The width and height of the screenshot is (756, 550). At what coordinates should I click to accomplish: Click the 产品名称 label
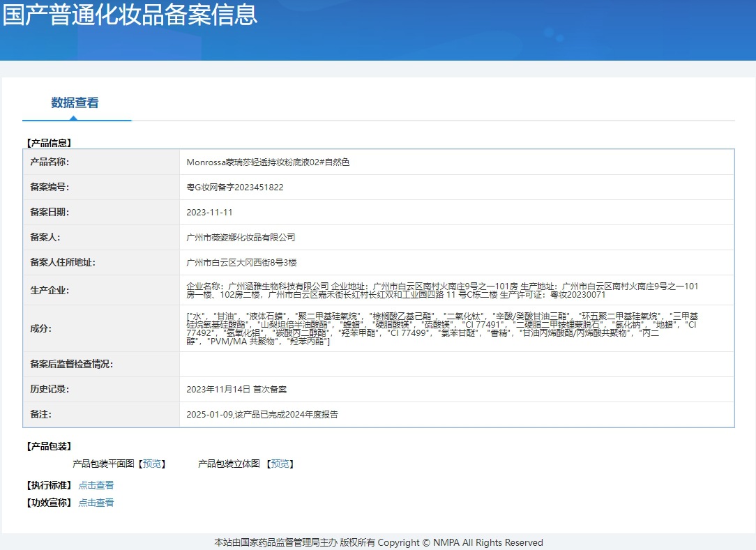tap(50, 162)
